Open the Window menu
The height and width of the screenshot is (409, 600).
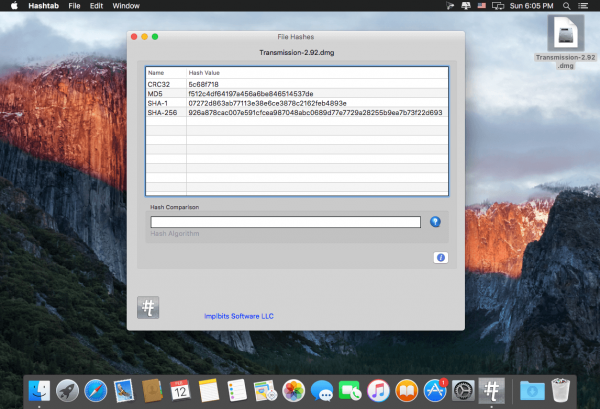(126, 6)
